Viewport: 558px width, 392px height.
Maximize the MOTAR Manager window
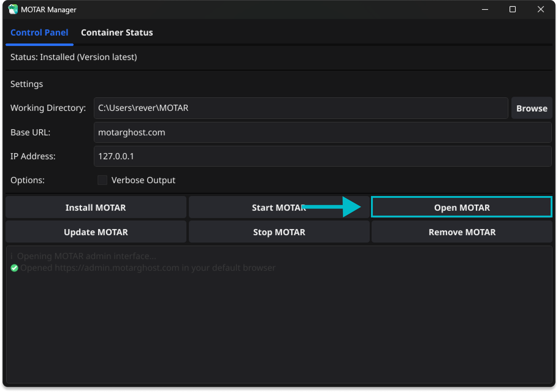point(513,9)
